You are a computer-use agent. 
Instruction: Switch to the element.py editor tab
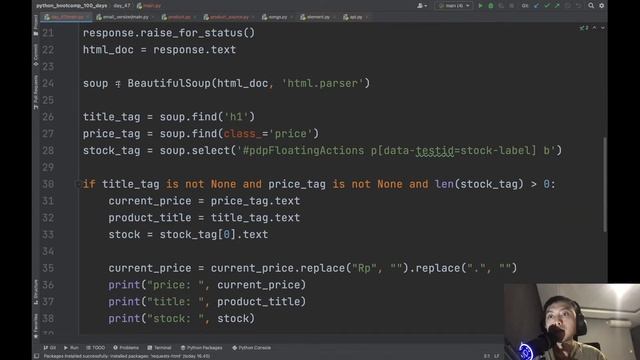[317, 17]
